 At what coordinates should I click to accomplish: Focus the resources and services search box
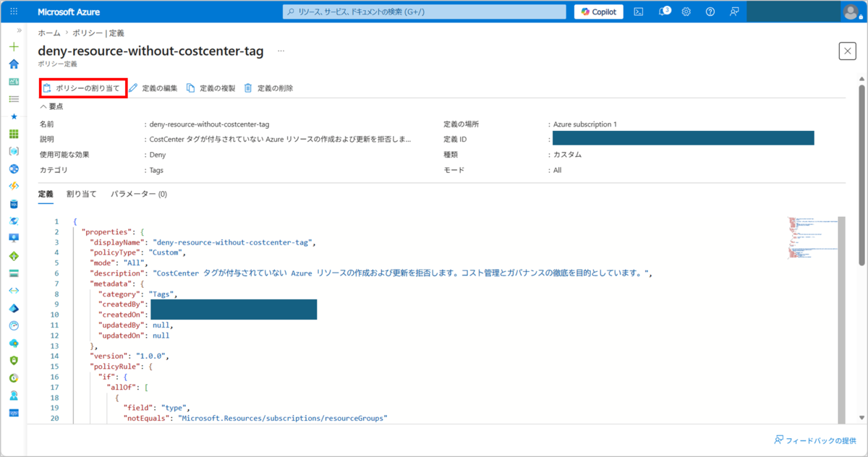[424, 12]
